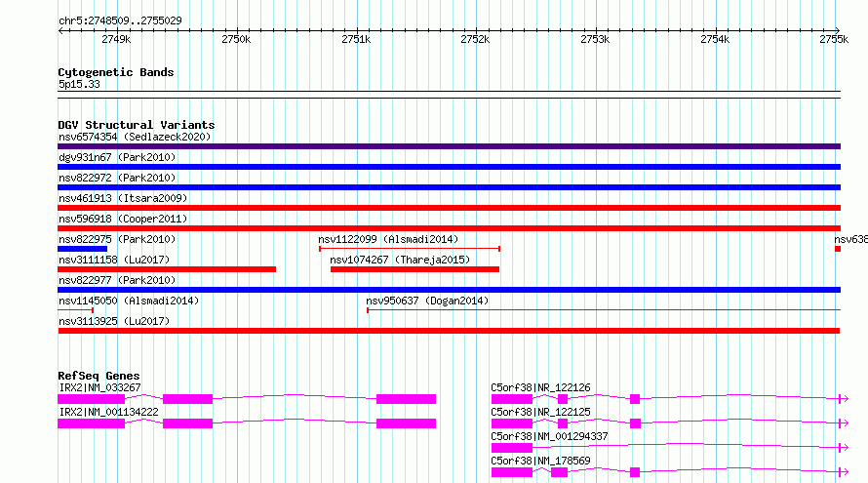Select the 2752k ruler position
Screen dimensions: 868x483
point(475,39)
